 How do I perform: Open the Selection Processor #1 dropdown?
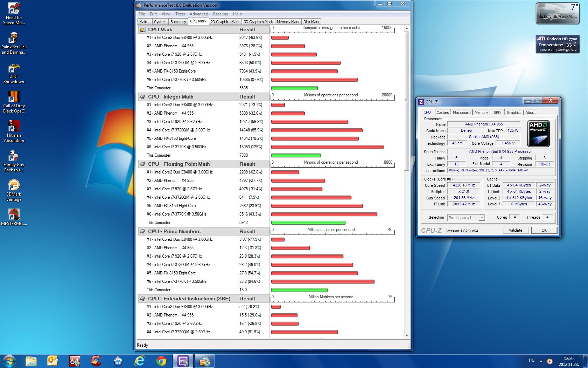(466, 218)
